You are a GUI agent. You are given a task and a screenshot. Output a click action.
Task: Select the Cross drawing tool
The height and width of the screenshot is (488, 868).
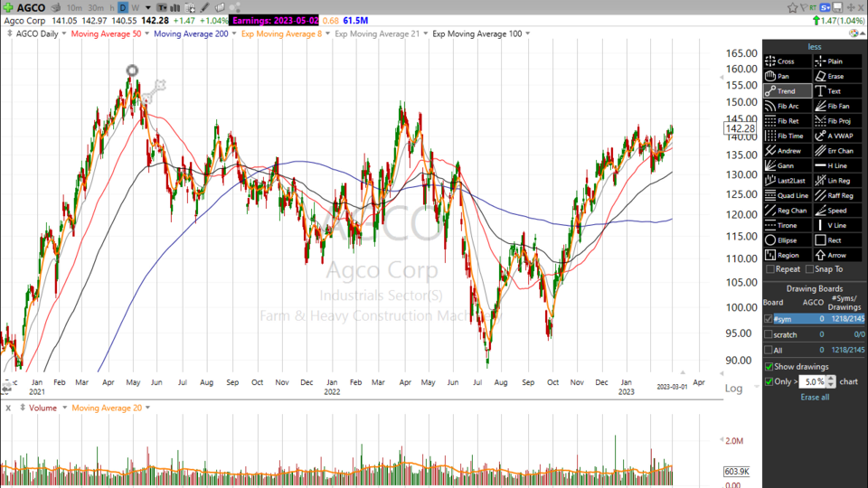click(x=788, y=61)
